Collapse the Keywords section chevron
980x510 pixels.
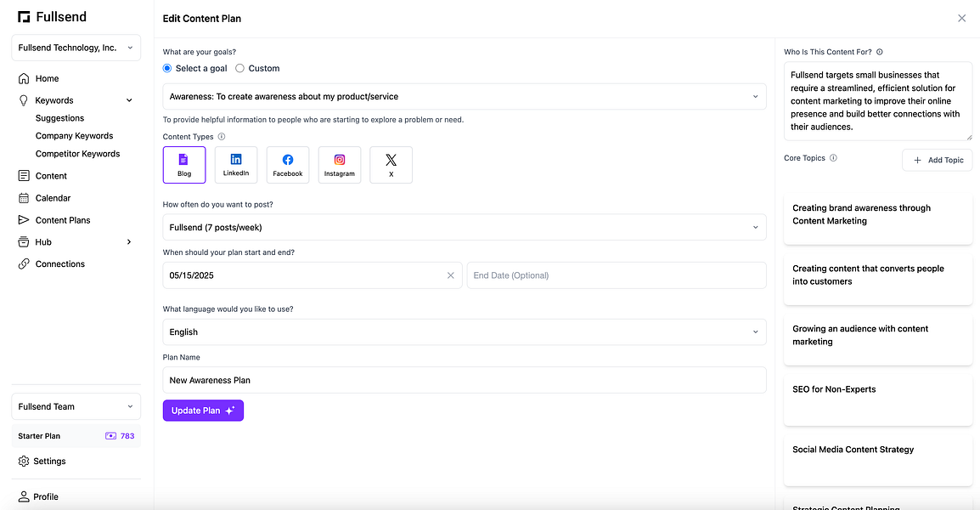click(x=129, y=100)
